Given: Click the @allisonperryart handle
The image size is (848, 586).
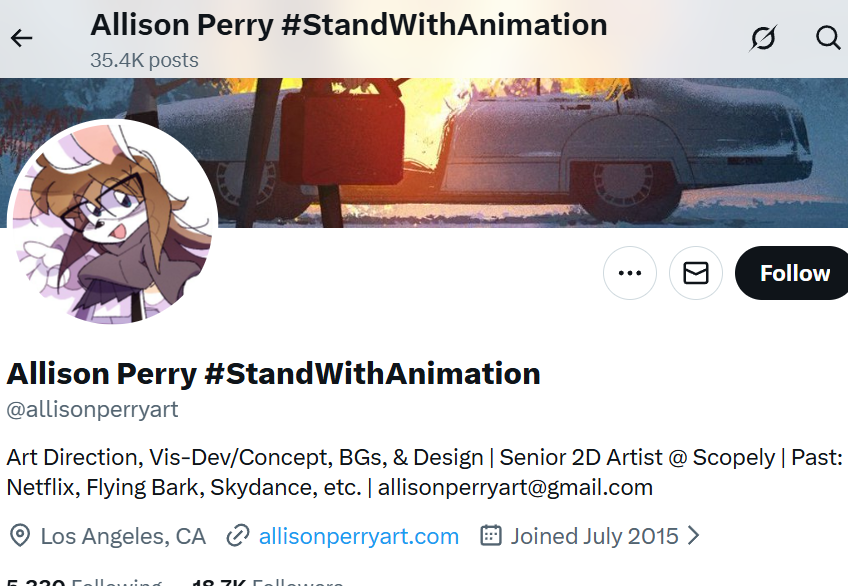Looking at the screenshot, I should tap(93, 410).
